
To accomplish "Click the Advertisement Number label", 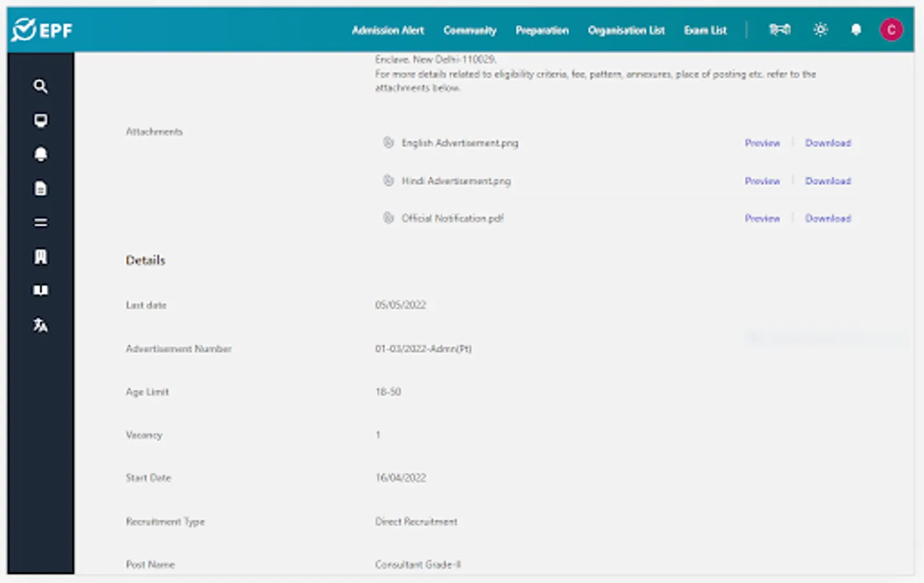I will [x=179, y=349].
